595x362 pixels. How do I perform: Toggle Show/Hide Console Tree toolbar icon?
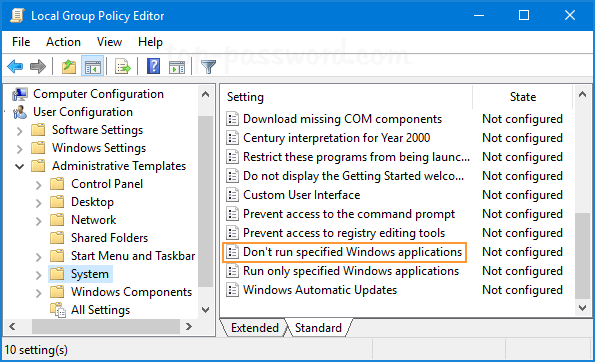point(93,67)
